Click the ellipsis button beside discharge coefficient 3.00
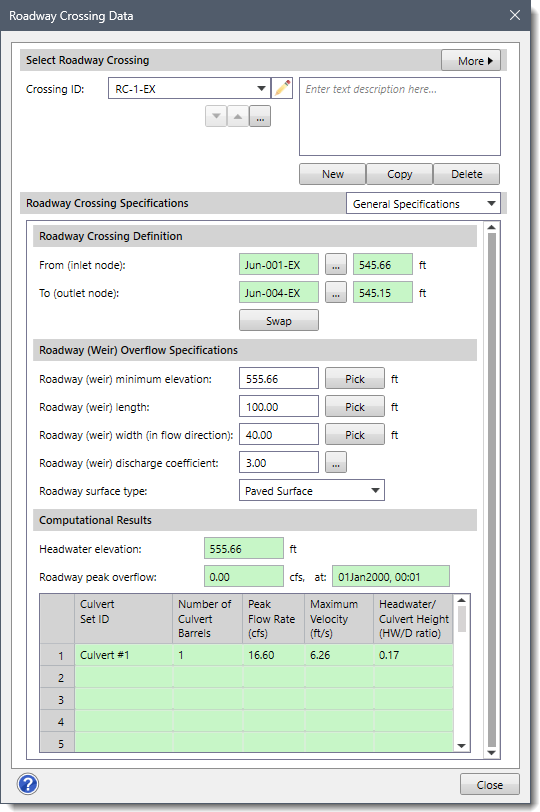This screenshot has height=812, width=540. (336, 462)
